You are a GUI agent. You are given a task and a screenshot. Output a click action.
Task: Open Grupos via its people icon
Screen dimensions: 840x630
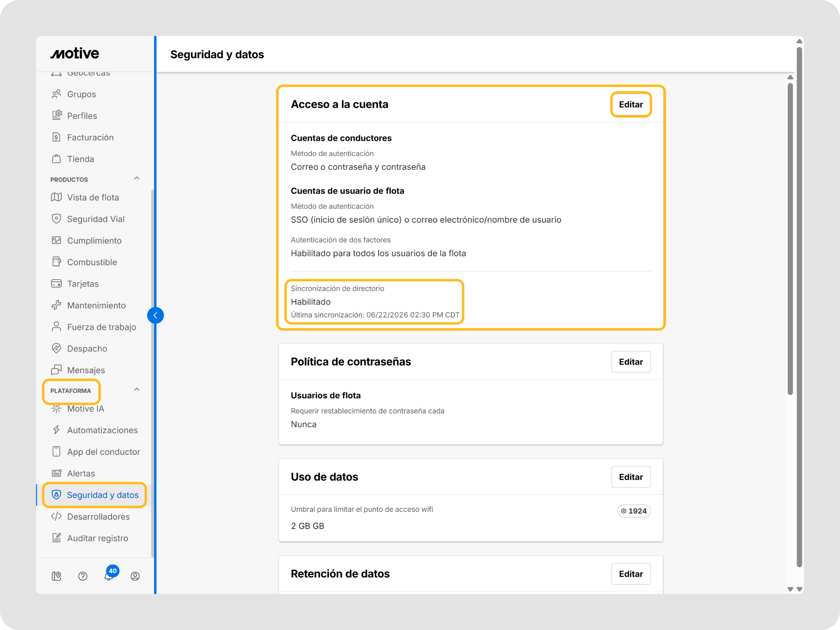click(57, 94)
